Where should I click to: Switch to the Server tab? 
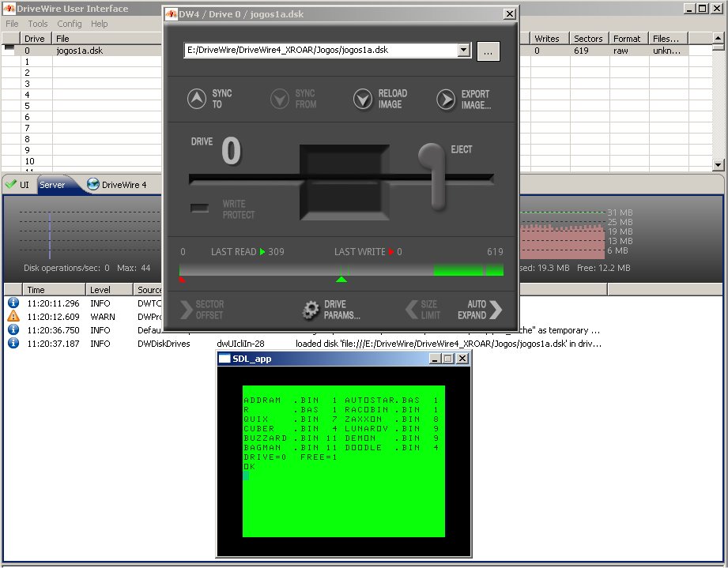pos(52,185)
